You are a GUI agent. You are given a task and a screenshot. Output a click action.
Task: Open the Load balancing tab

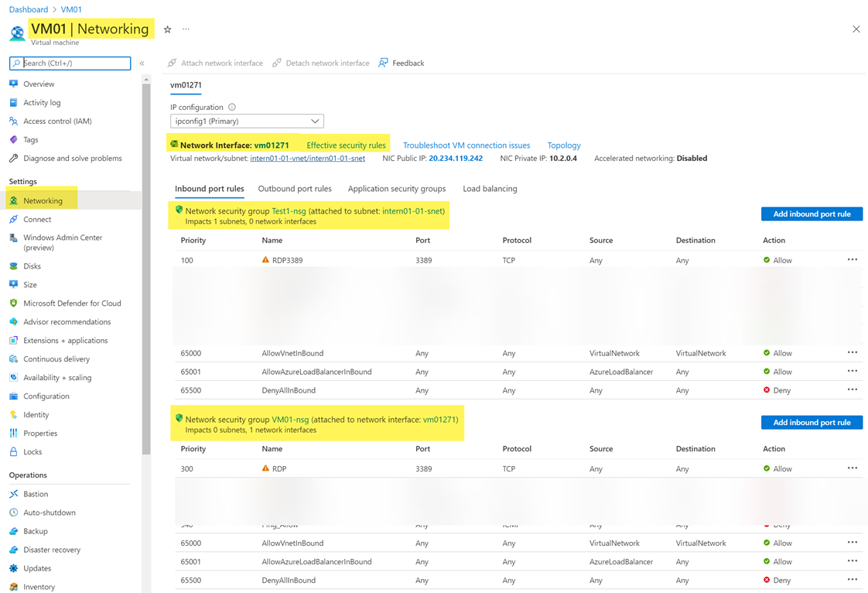coord(490,188)
